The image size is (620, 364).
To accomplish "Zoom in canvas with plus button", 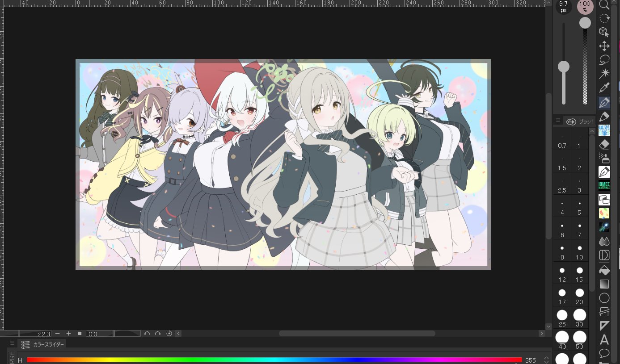I will pos(68,334).
